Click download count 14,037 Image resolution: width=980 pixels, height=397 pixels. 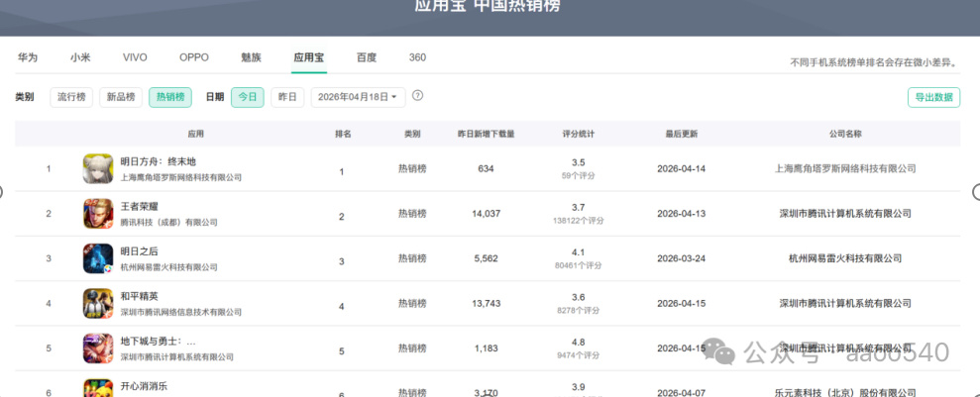coord(486,214)
